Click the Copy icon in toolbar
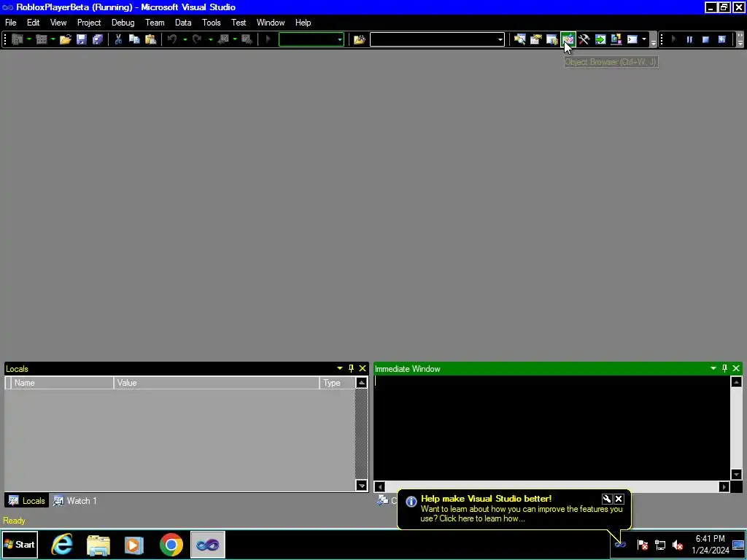 pyautogui.click(x=134, y=39)
